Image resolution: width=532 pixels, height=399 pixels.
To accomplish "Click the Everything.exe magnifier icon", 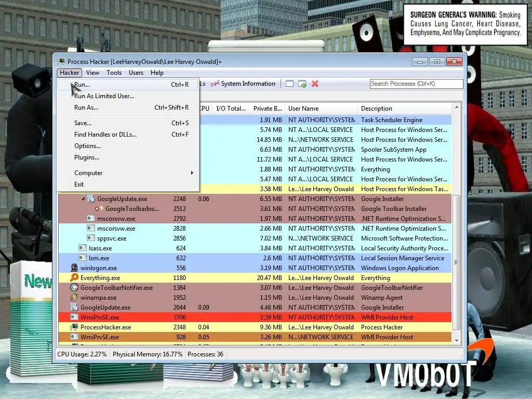I will (x=74, y=277).
